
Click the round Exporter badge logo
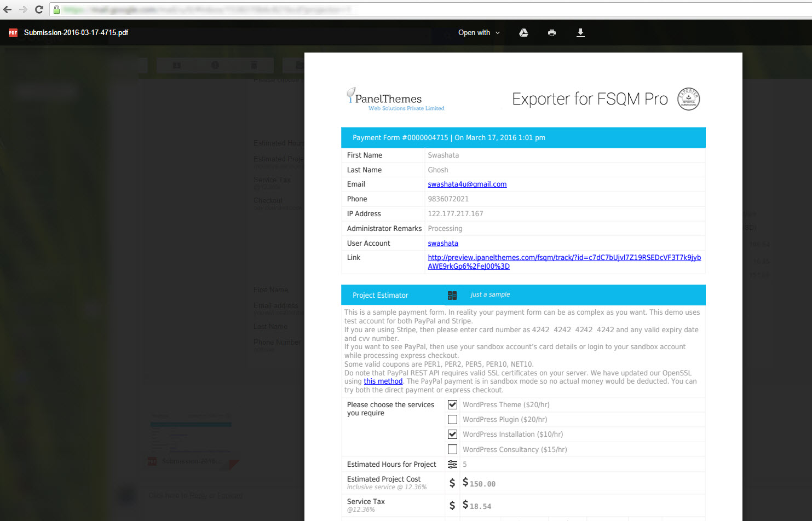point(689,99)
